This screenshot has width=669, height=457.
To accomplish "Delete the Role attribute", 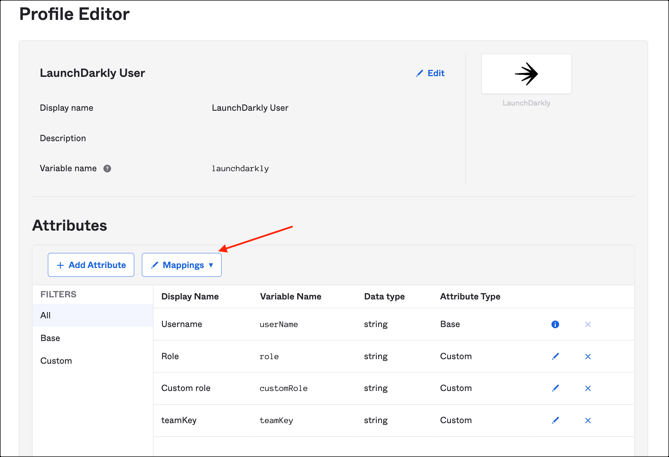I will (588, 356).
